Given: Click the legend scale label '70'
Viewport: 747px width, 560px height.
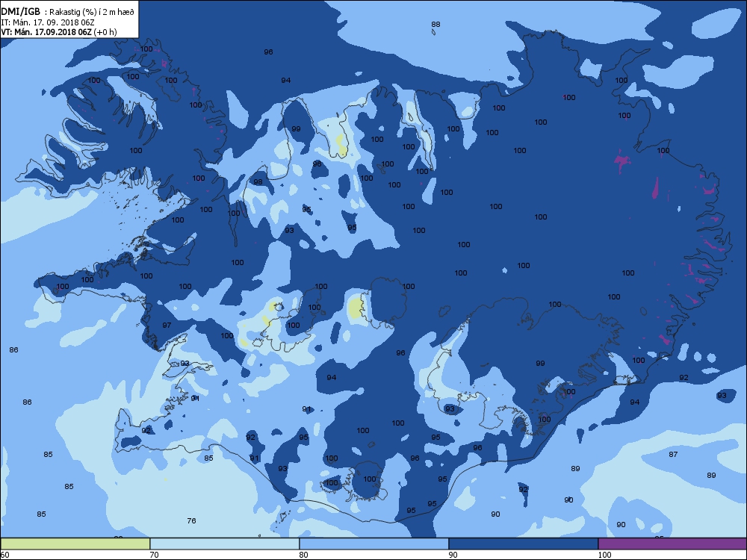Looking at the screenshot, I should pos(155,555).
